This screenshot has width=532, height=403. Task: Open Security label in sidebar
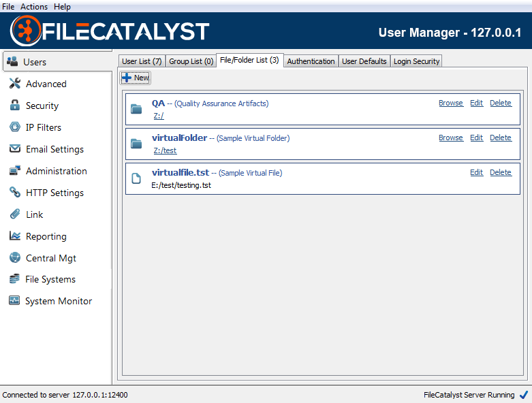42,106
